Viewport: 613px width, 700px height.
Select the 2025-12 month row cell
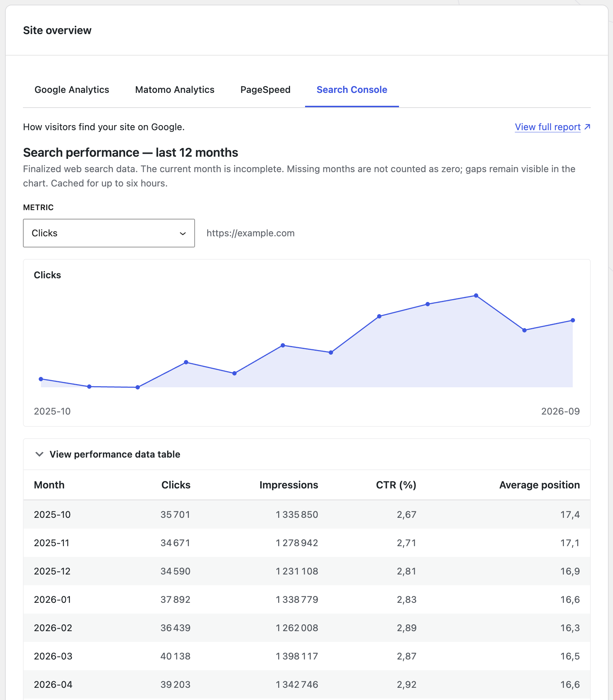[x=52, y=571]
